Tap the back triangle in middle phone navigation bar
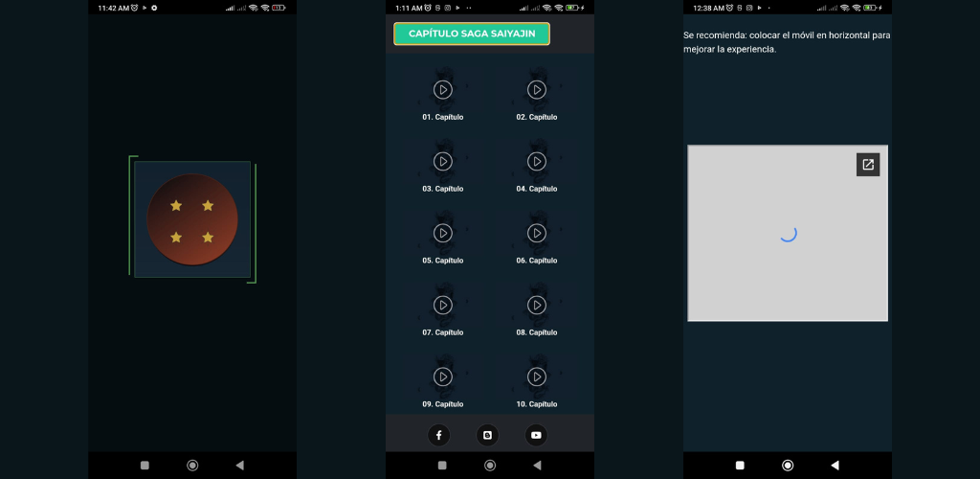This screenshot has height=479, width=980. tap(538, 466)
